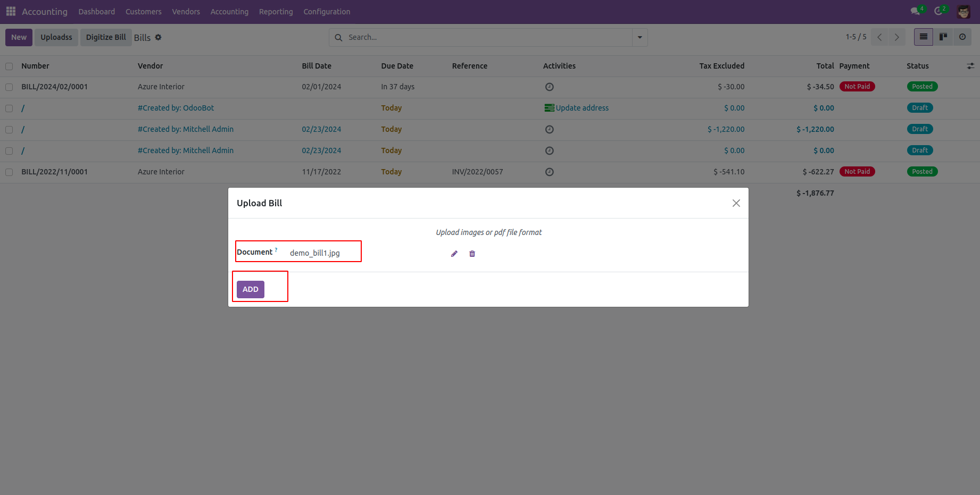Open optional columns adjust icon
Screen dimensions: 980x495
tap(970, 66)
